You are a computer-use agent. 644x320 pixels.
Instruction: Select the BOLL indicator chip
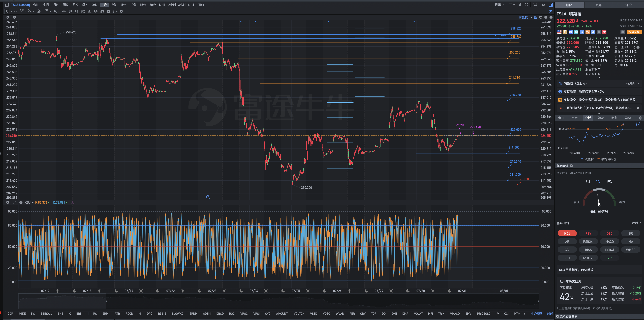[567, 258]
